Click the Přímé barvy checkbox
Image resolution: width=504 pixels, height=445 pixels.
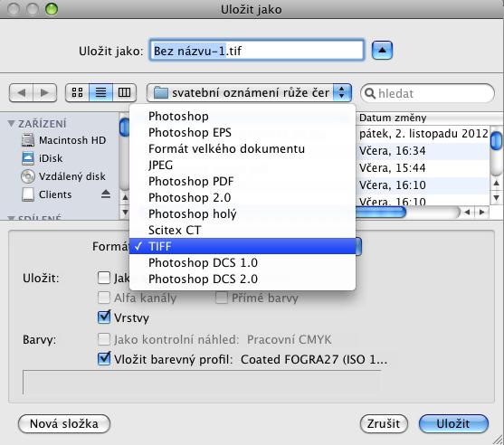222,298
